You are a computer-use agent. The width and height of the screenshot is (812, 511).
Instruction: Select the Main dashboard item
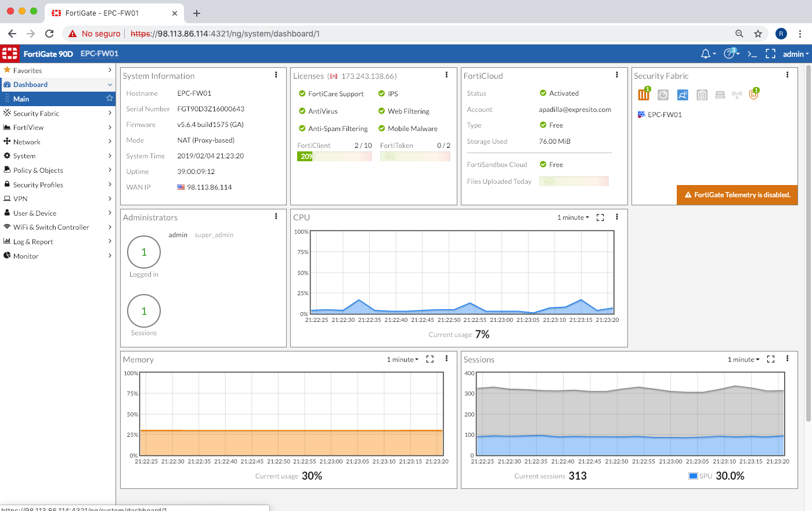tap(57, 99)
